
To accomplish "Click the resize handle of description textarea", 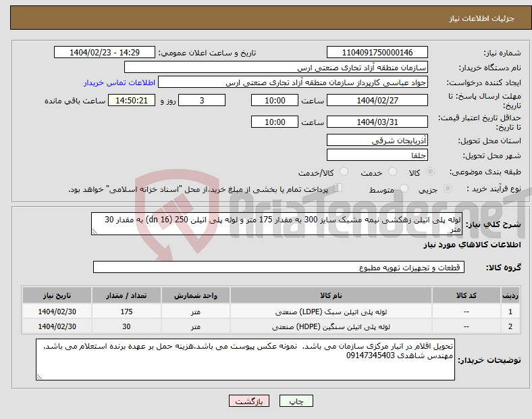I will click(x=95, y=232).
